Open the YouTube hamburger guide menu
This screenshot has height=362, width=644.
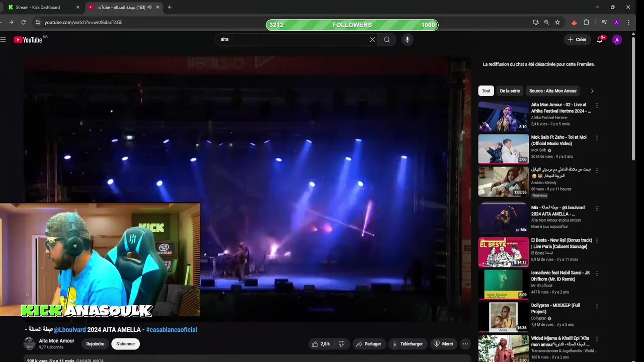click(3, 40)
